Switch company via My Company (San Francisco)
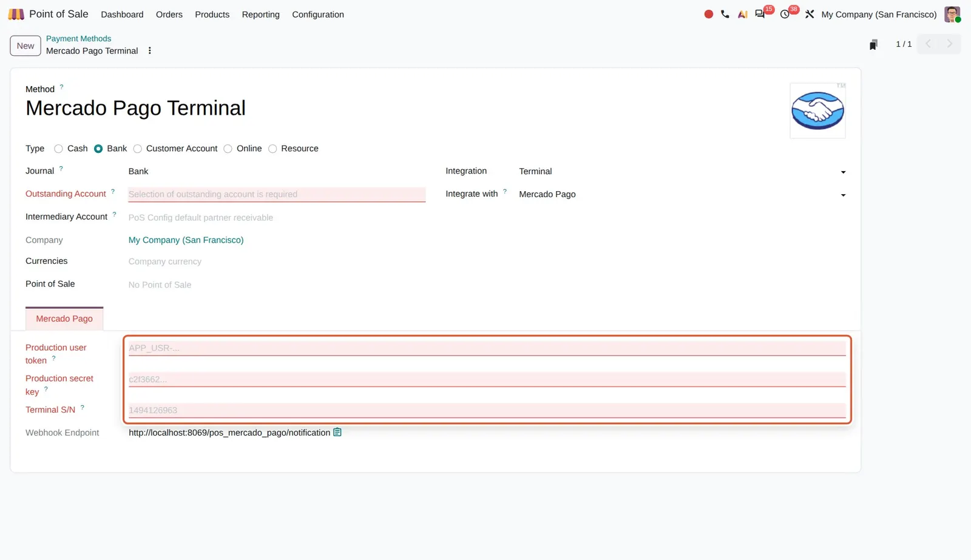This screenshot has height=560, width=971. 879,15
